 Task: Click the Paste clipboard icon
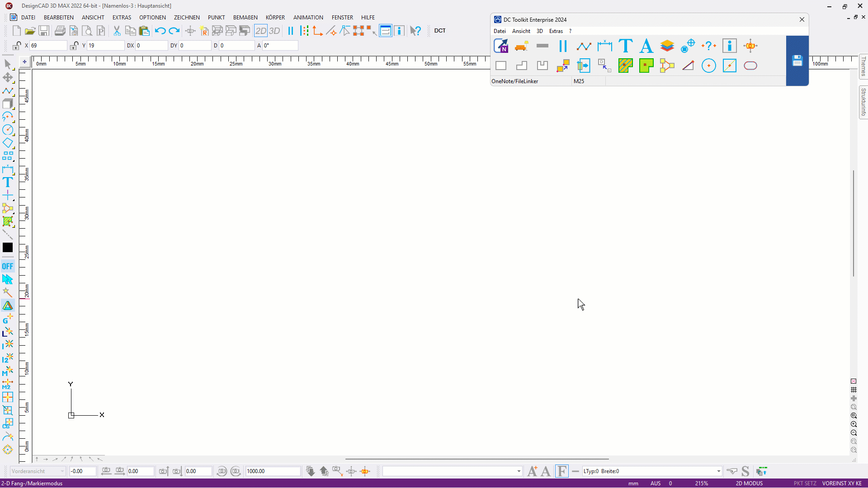point(144,31)
